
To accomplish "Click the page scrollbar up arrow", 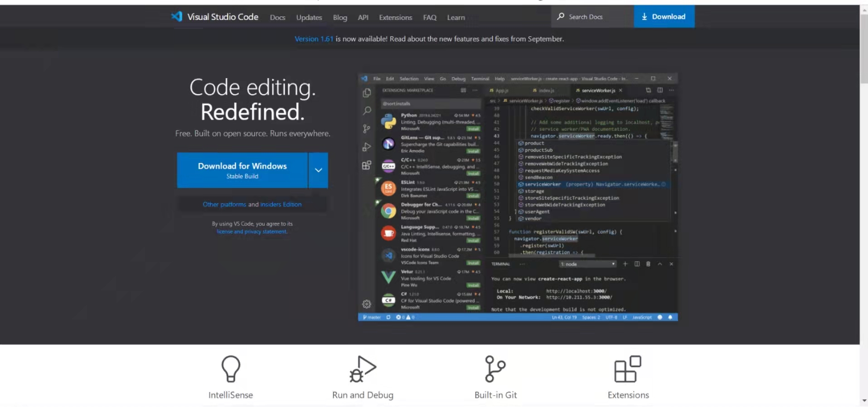I will tap(864, 9).
